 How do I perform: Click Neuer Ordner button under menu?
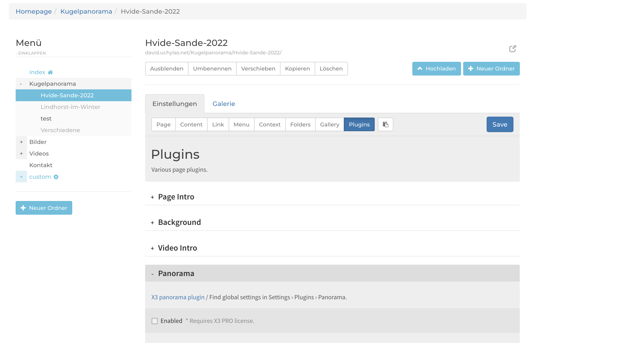(x=44, y=208)
